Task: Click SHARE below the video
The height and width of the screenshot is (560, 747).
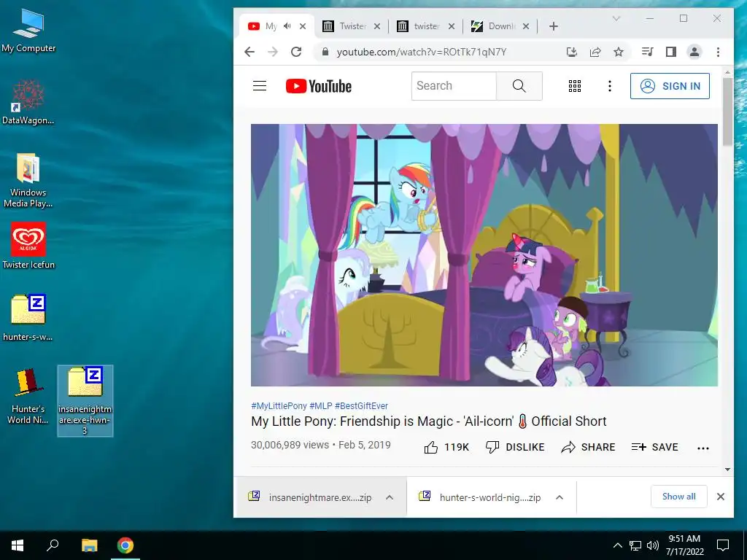Action: pos(588,447)
